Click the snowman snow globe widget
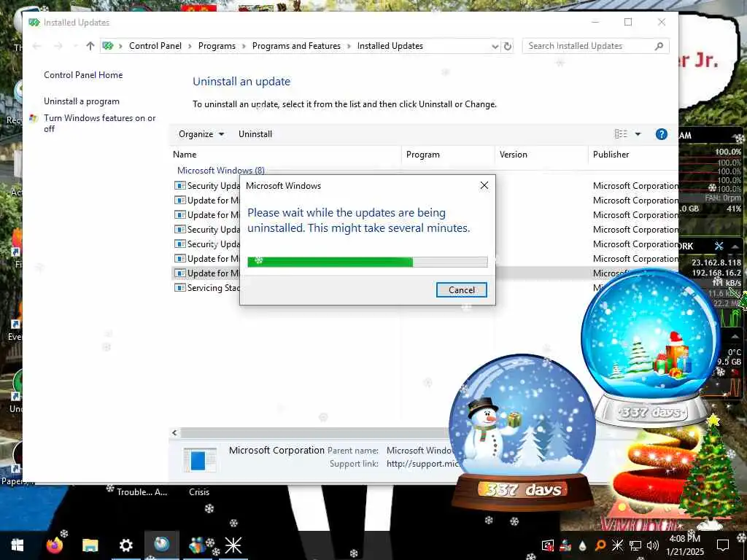 pyautogui.click(x=522, y=431)
